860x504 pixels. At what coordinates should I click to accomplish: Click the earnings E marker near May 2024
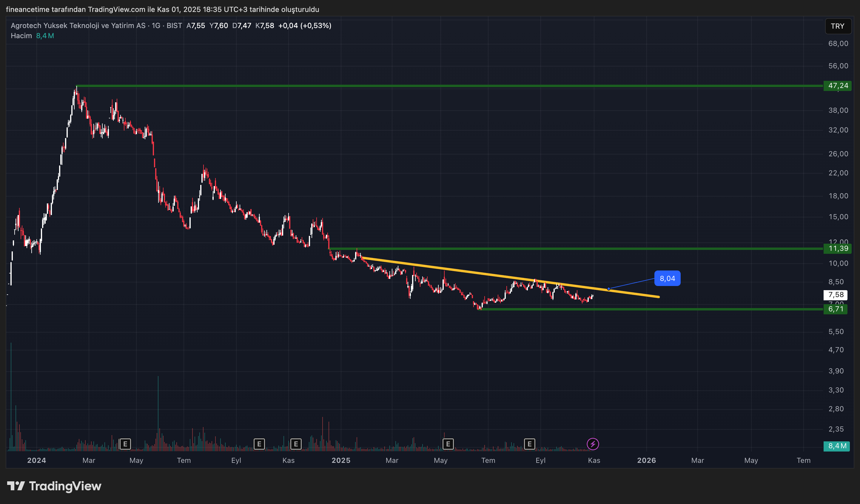125,444
